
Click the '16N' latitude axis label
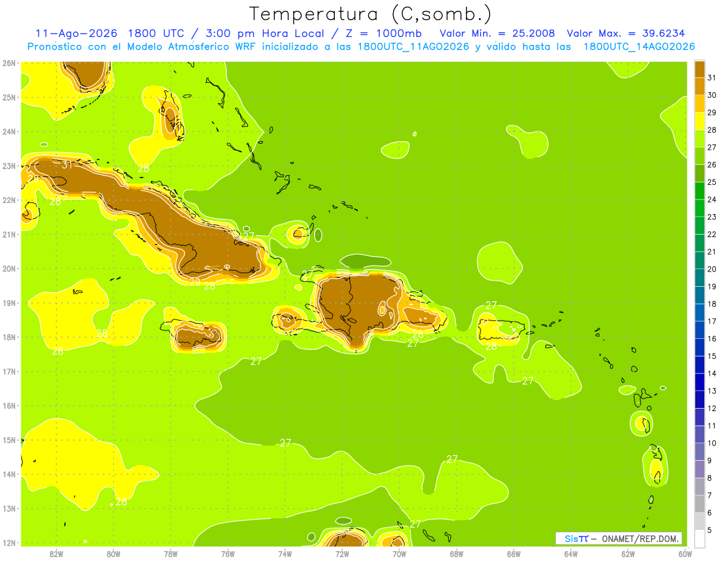pyautogui.click(x=8, y=406)
